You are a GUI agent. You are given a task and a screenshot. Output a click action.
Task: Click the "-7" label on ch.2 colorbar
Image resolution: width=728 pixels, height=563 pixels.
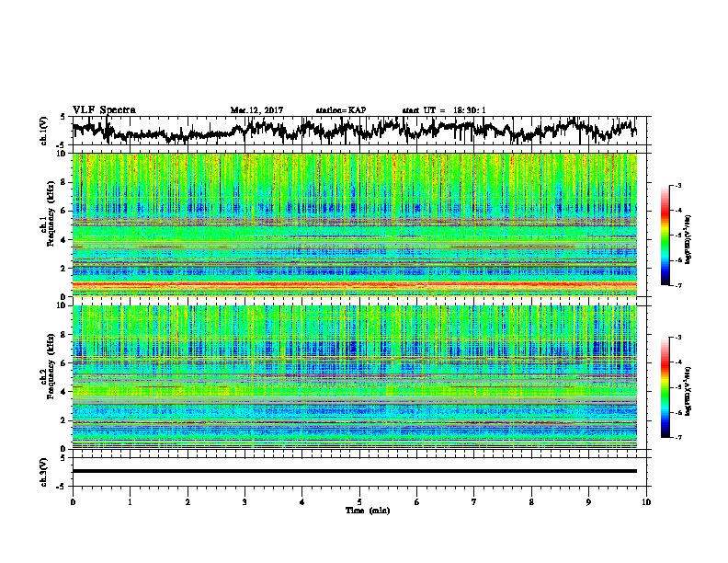678,437
